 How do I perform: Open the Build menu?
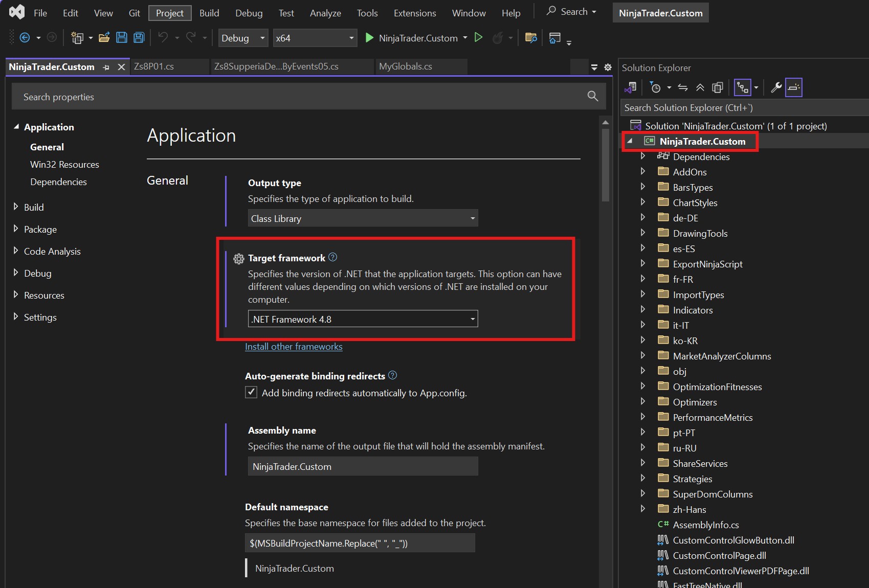coord(209,13)
